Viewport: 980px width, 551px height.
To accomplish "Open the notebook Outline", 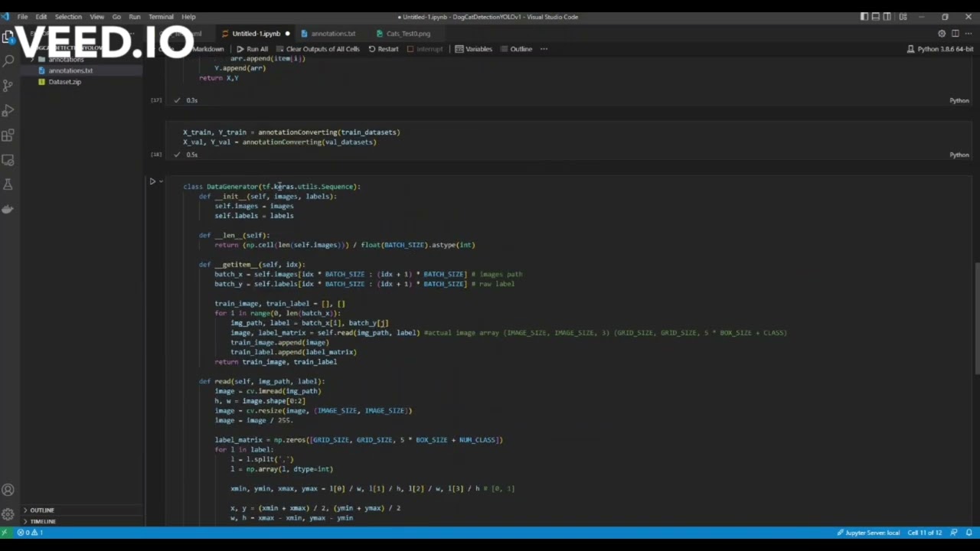I will pyautogui.click(x=517, y=49).
